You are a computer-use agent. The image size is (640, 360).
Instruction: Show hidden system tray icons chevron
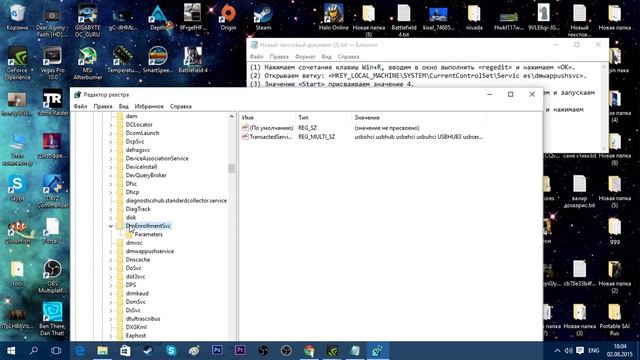tap(557, 351)
